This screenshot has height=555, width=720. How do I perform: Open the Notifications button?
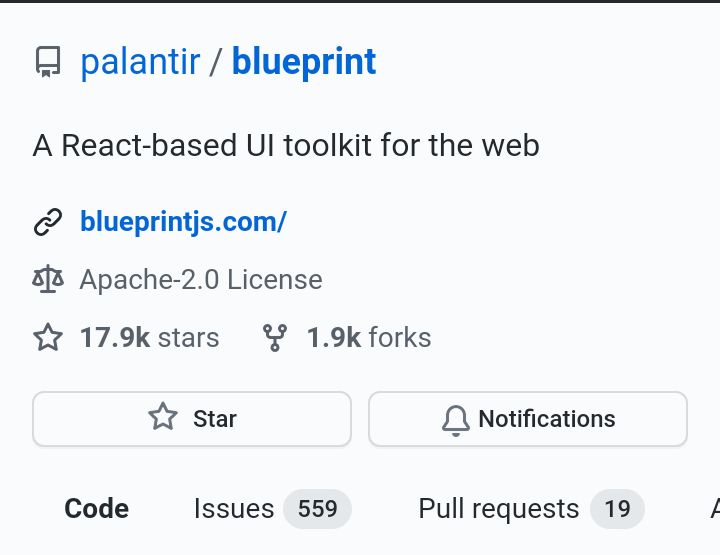(x=528, y=419)
